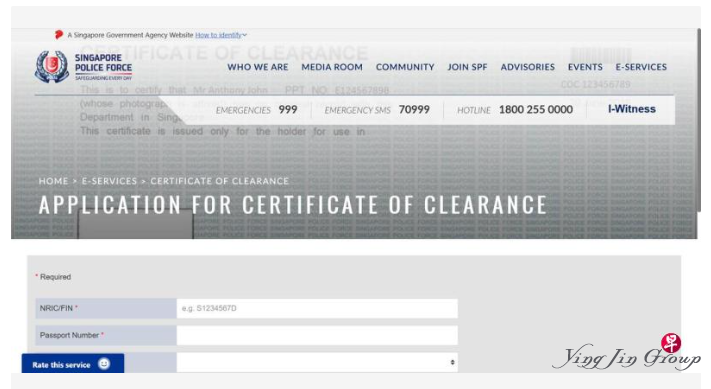Click Emergencies 999 number
This screenshot has height=389, width=711.
pos(287,110)
